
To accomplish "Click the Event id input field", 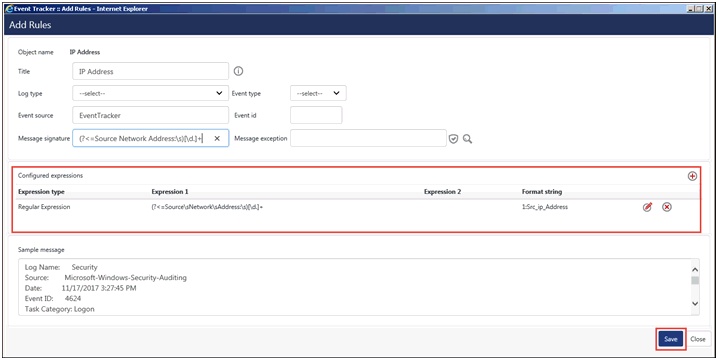I will pyautogui.click(x=316, y=115).
